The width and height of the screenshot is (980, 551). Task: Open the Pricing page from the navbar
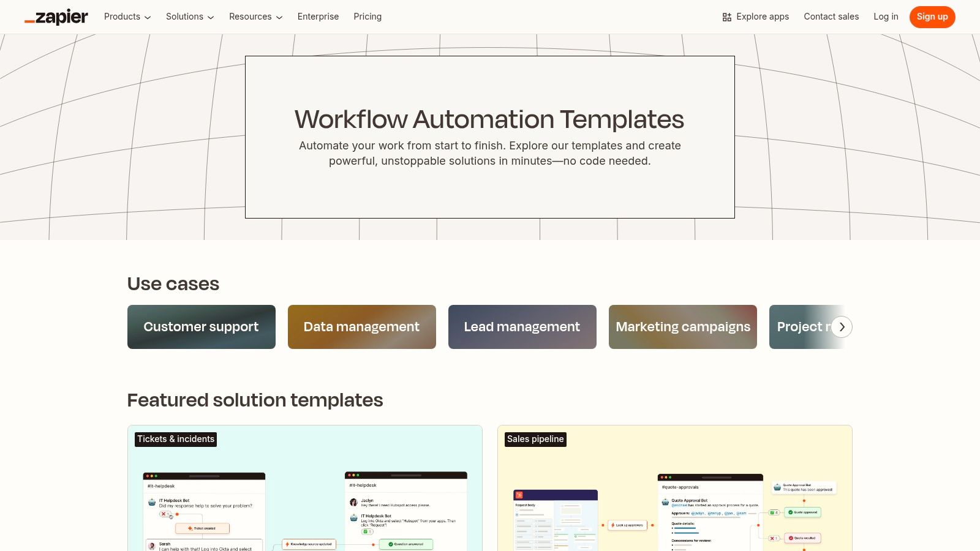pyautogui.click(x=367, y=17)
